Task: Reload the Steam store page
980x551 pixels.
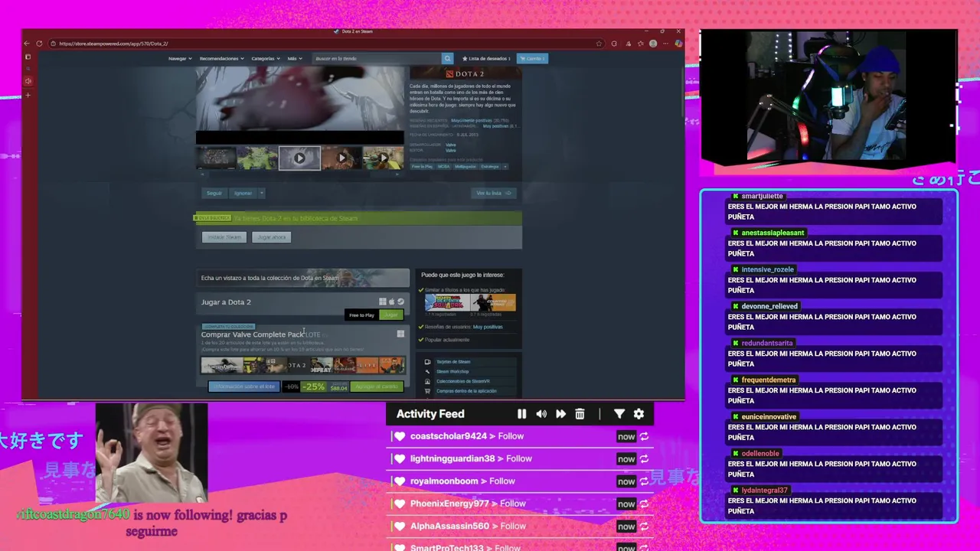Action: tap(39, 44)
